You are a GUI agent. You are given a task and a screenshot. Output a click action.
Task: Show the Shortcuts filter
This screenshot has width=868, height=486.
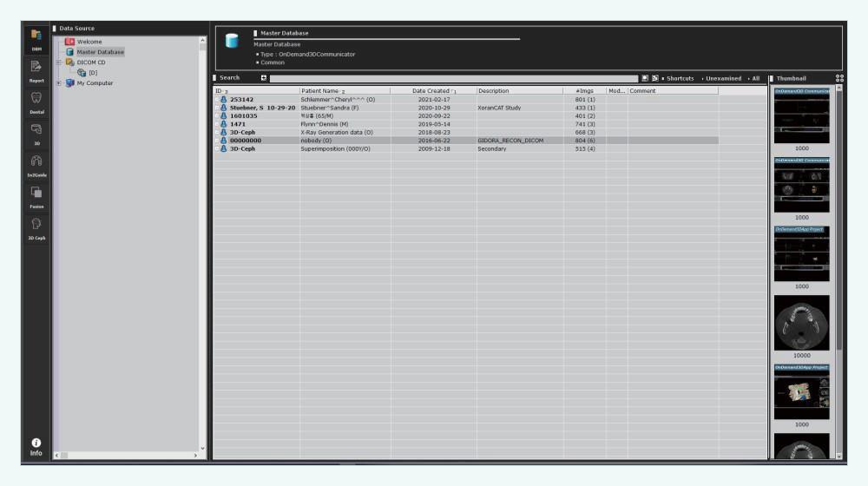pos(680,79)
